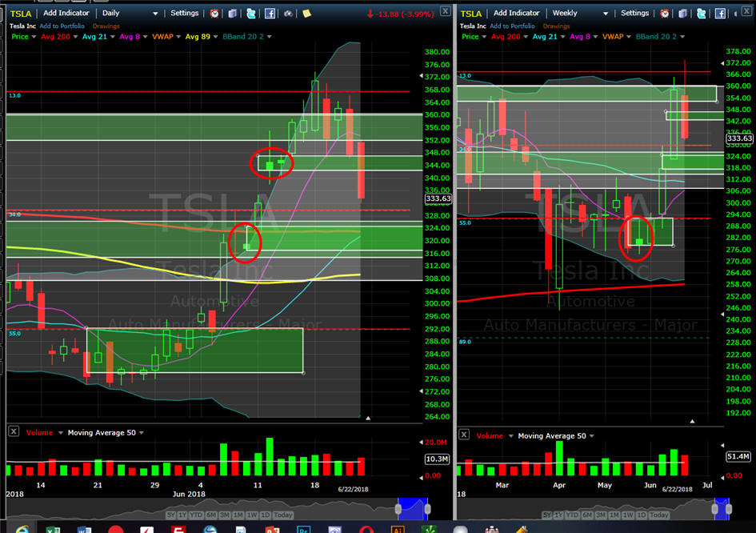
Task: Click the Add to Portfolio link on daily chart
Action: click(62, 26)
